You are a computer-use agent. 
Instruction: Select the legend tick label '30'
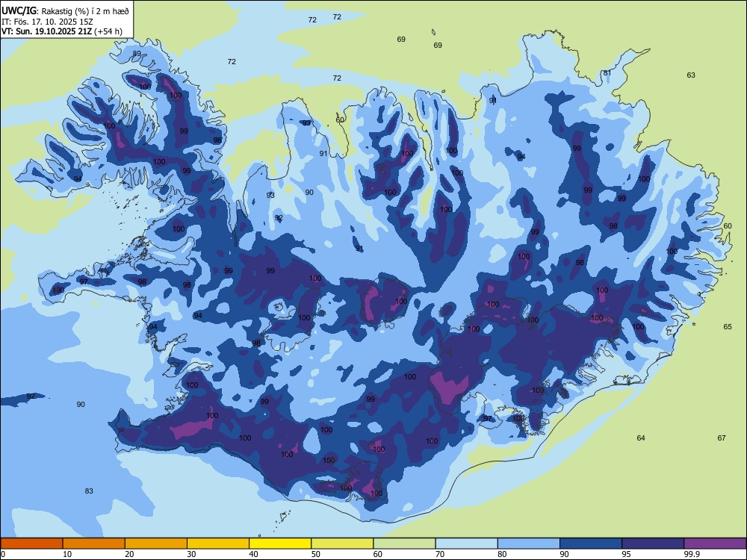point(191,554)
